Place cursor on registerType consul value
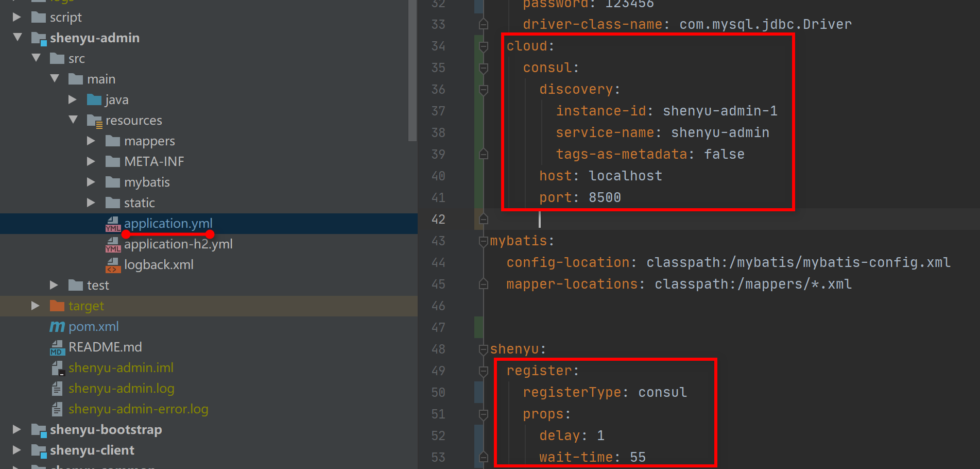This screenshot has width=980, height=469. click(x=662, y=393)
